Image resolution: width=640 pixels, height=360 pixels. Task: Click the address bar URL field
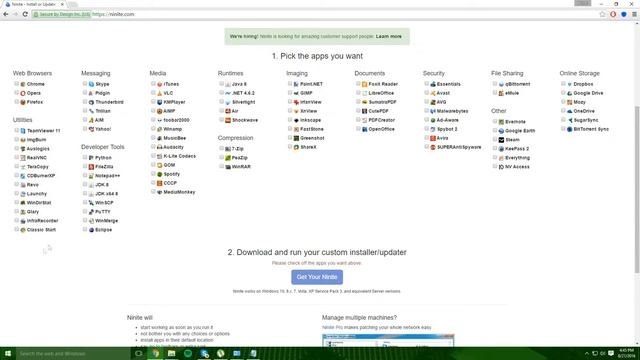click(x=314, y=14)
